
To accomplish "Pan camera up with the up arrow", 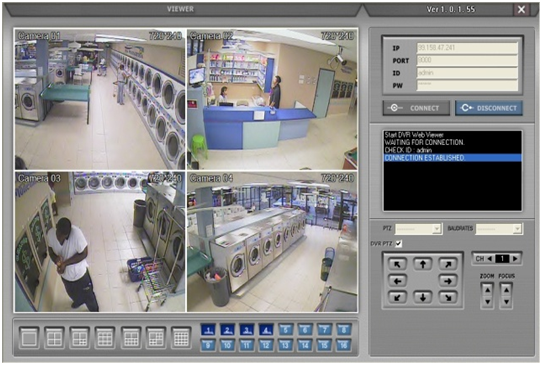I will click(422, 264).
